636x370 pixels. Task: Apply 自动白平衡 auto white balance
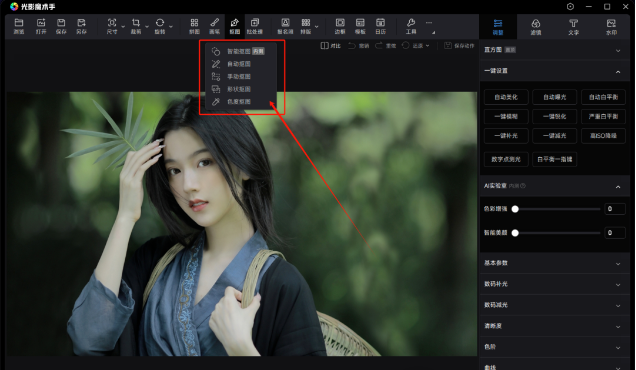click(603, 97)
